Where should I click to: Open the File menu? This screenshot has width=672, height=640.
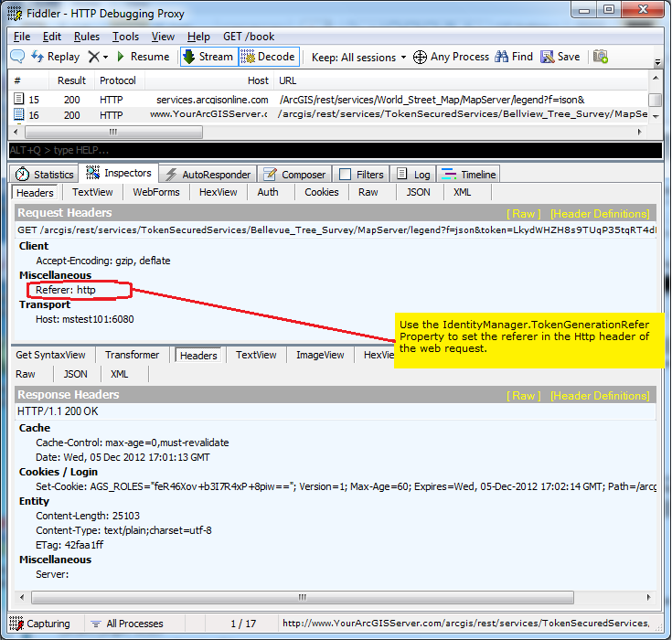[22, 37]
